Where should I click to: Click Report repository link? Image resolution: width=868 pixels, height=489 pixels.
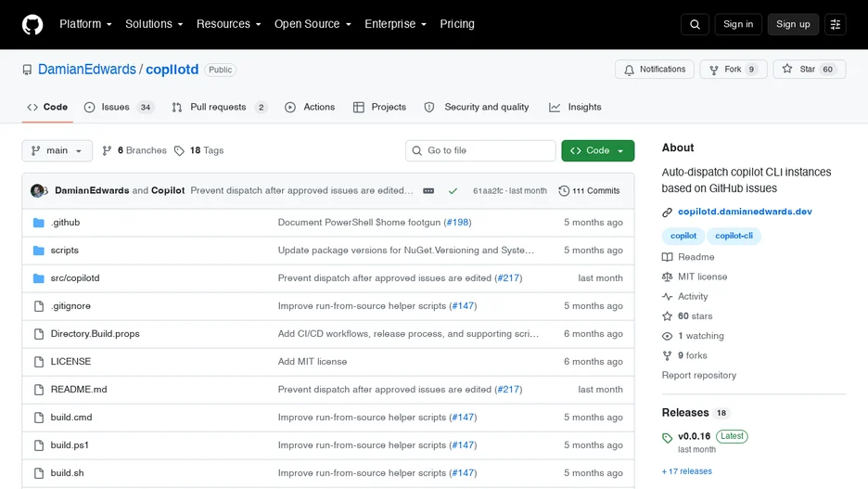coord(699,376)
